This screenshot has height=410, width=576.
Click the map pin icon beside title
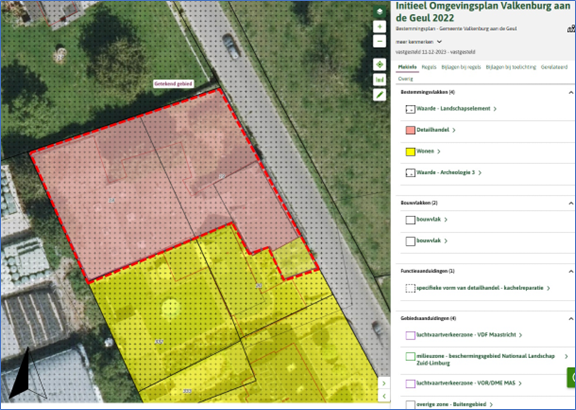(x=571, y=29)
